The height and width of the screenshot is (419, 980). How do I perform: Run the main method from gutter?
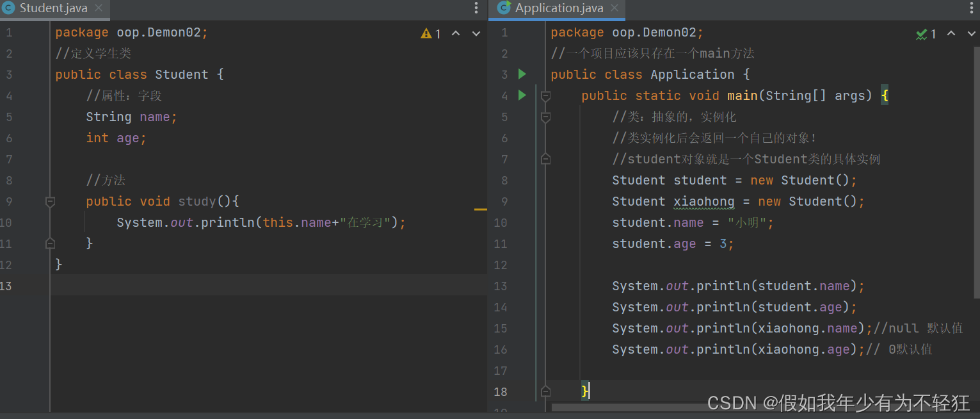[522, 95]
